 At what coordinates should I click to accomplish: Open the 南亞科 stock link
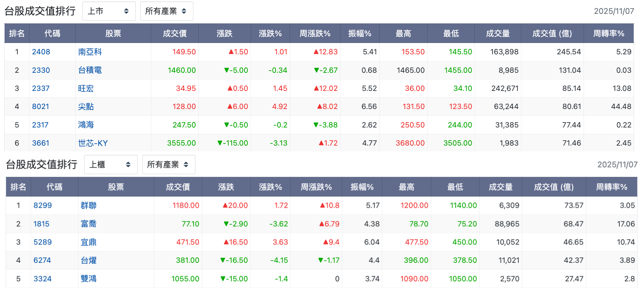pyautogui.click(x=90, y=52)
